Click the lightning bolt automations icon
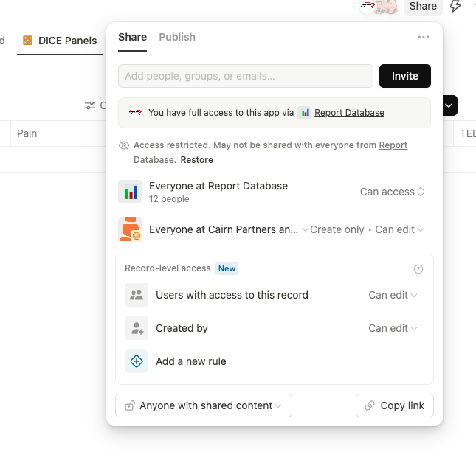This screenshot has width=476, height=463. 455,6
